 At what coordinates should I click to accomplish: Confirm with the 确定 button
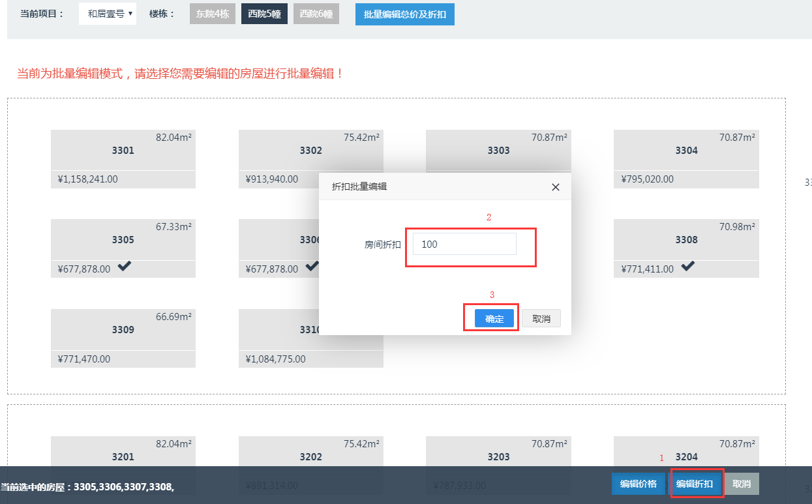click(494, 319)
